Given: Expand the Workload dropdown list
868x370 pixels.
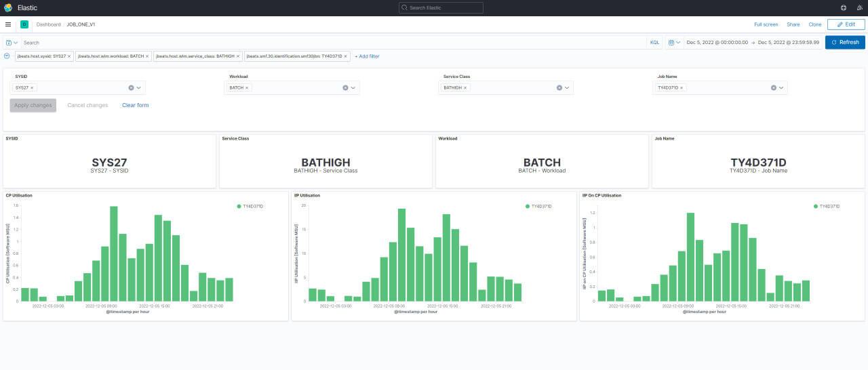Looking at the screenshot, I should [x=353, y=87].
